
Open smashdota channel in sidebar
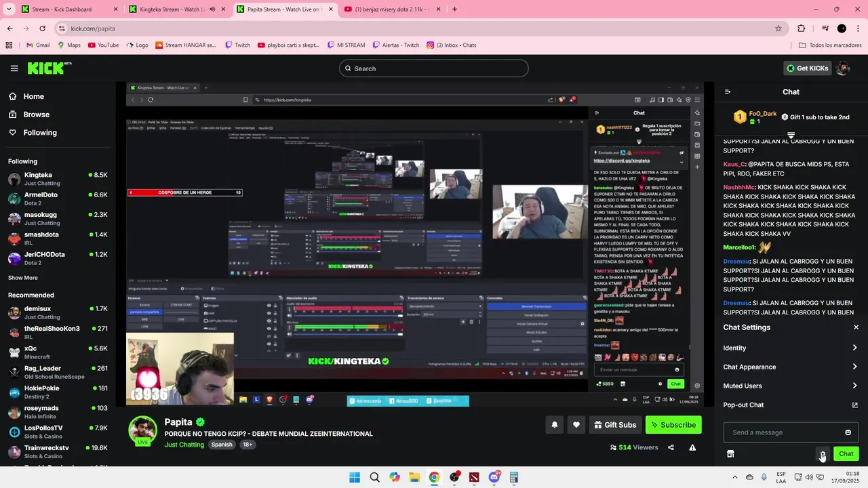[x=58, y=239]
